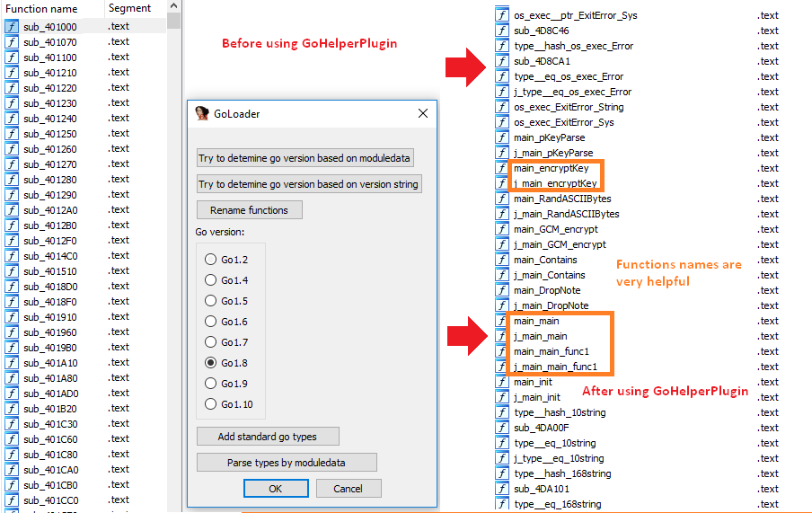Select Go1.10 version option
Screen dimensions: 812x513
pyautogui.click(x=210, y=404)
